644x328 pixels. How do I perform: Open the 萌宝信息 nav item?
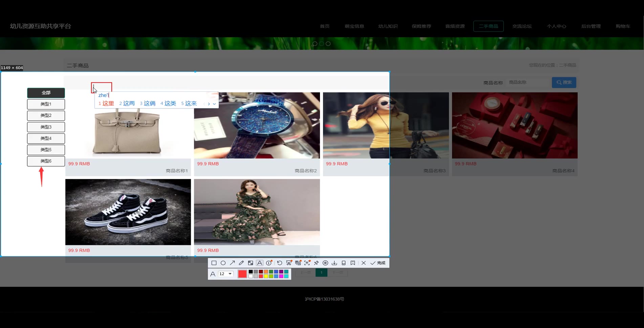tap(354, 26)
